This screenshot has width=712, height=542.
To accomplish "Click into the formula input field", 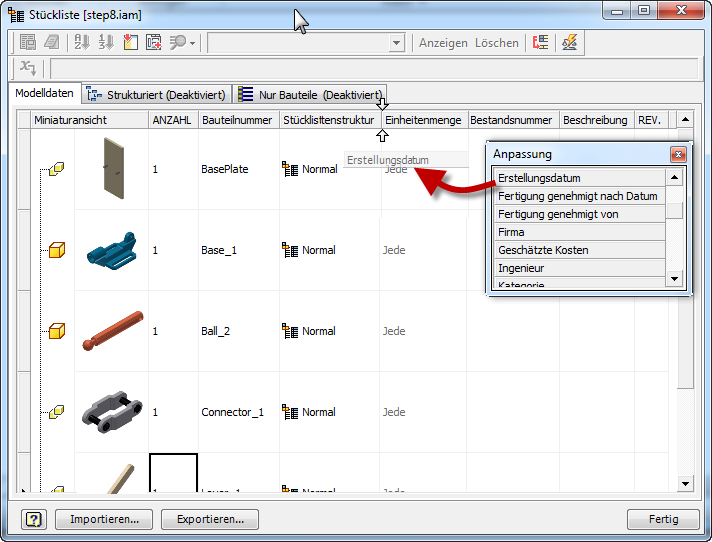I will [x=374, y=69].
